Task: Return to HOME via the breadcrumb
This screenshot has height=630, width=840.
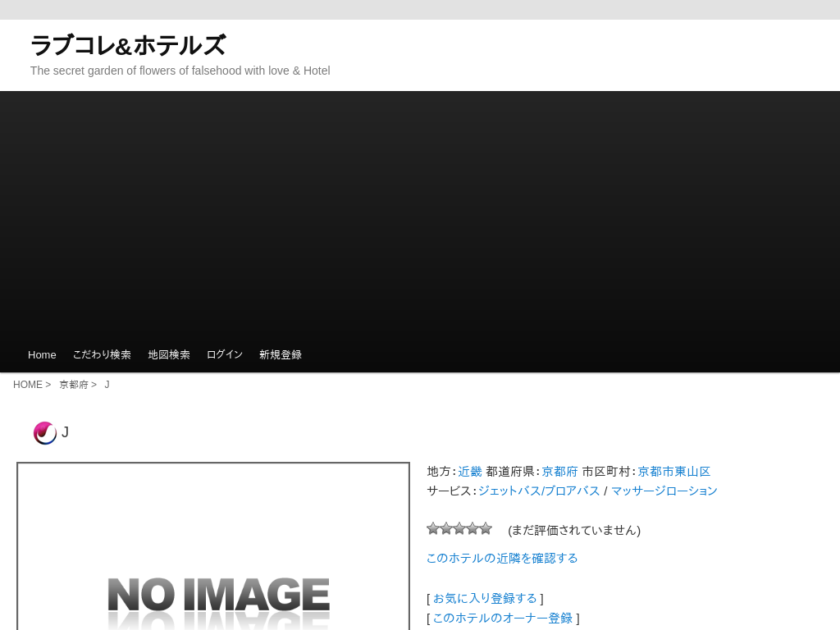Action: coord(28,385)
